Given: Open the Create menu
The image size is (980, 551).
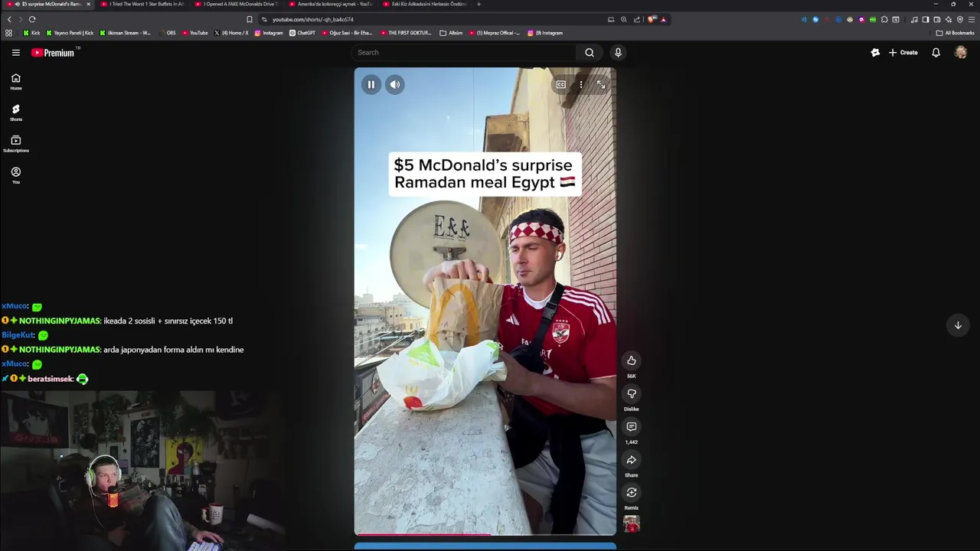Looking at the screenshot, I should click(903, 52).
